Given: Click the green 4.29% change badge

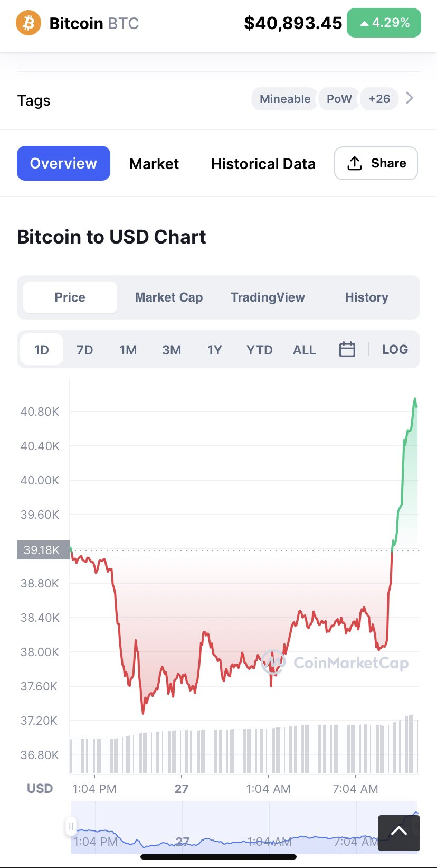Looking at the screenshot, I should [384, 23].
